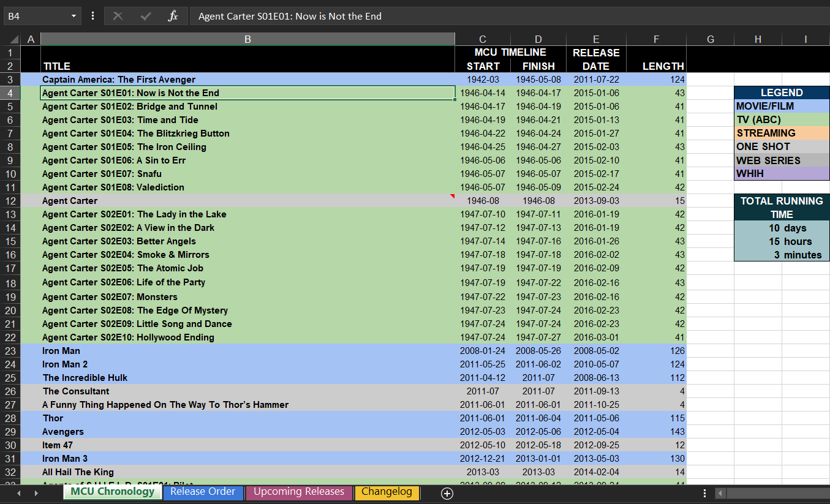This screenshot has width=830, height=504.
Task: Click the 10 days running time cell
Action: coord(782,228)
